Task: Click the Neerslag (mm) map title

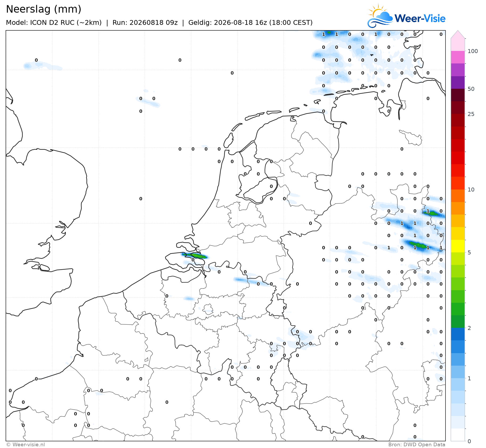Action: (44, 9)
